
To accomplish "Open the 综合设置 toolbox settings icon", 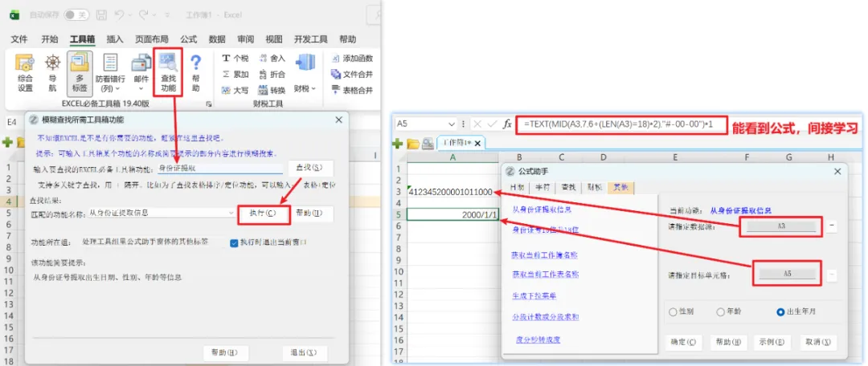I will tap(25, 72).
